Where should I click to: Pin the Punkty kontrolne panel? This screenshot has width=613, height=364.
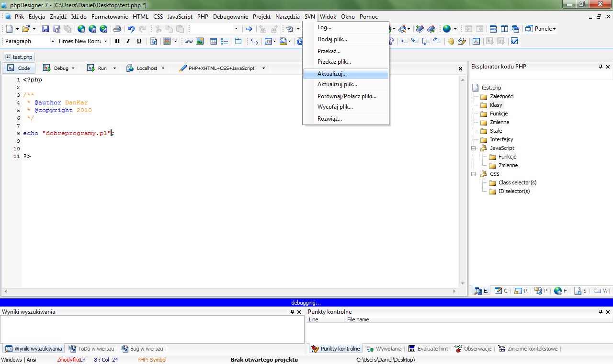tap(601, 312)
